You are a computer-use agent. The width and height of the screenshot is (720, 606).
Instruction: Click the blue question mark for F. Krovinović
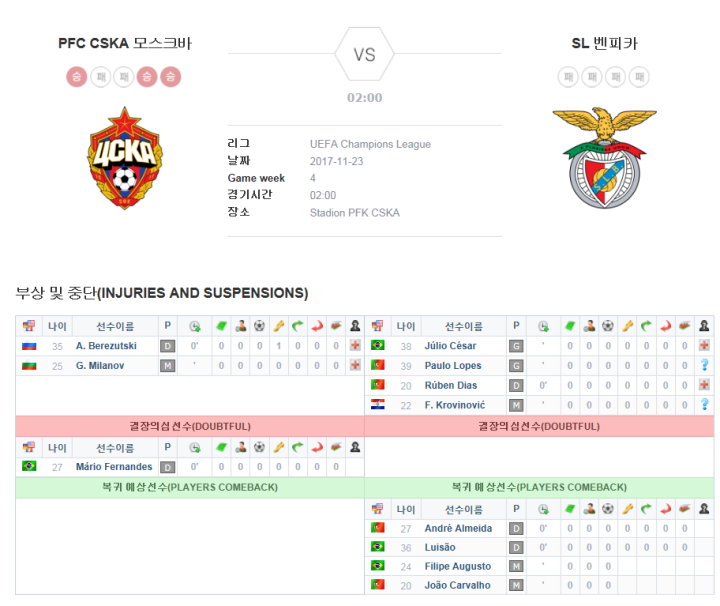pos(704,404)
